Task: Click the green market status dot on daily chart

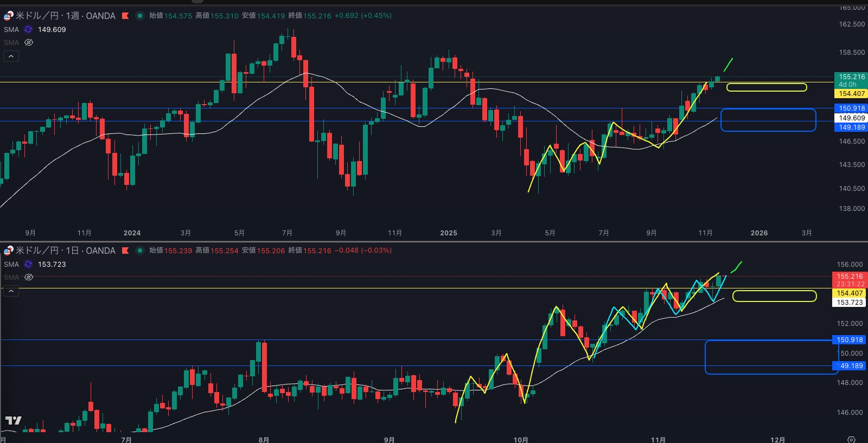Action: [140, 251]
